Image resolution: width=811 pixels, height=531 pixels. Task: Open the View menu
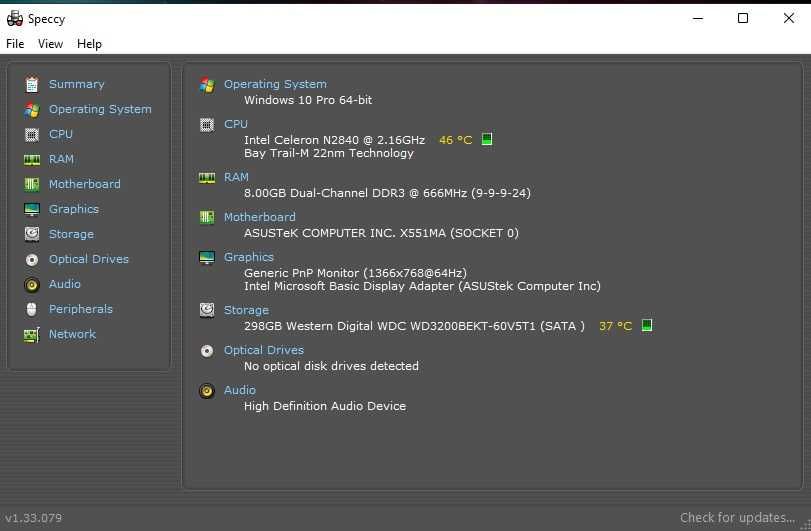pos(50,44)
